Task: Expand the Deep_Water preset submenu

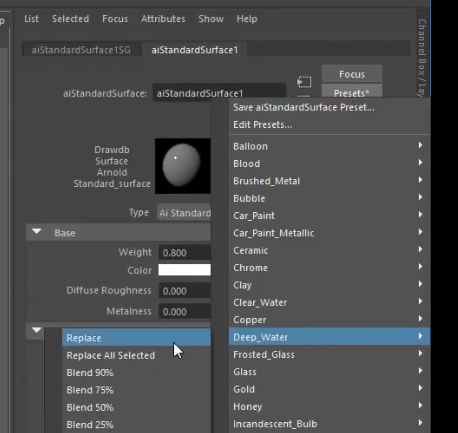Action: [x=330, y=337]
